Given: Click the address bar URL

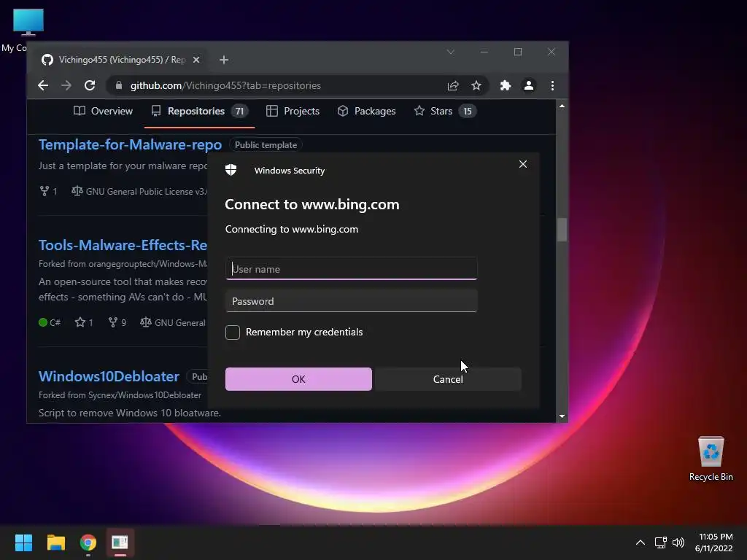Looking at the screenshot, I should (225, 86).
